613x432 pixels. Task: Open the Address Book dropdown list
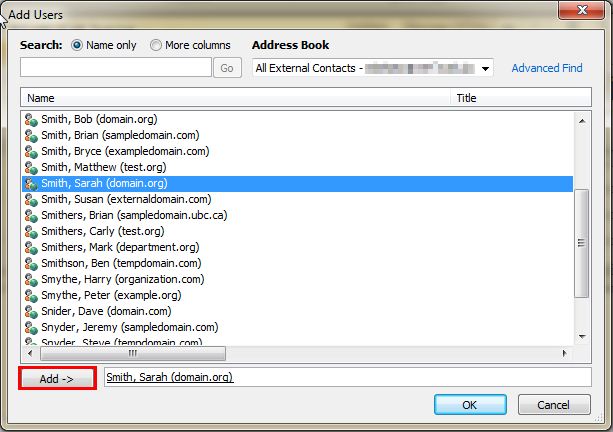(486, 68)
